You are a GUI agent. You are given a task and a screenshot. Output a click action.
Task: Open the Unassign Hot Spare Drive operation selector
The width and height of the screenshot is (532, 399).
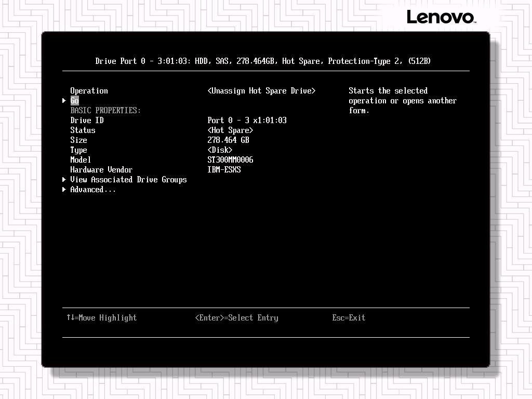point(261,91)
